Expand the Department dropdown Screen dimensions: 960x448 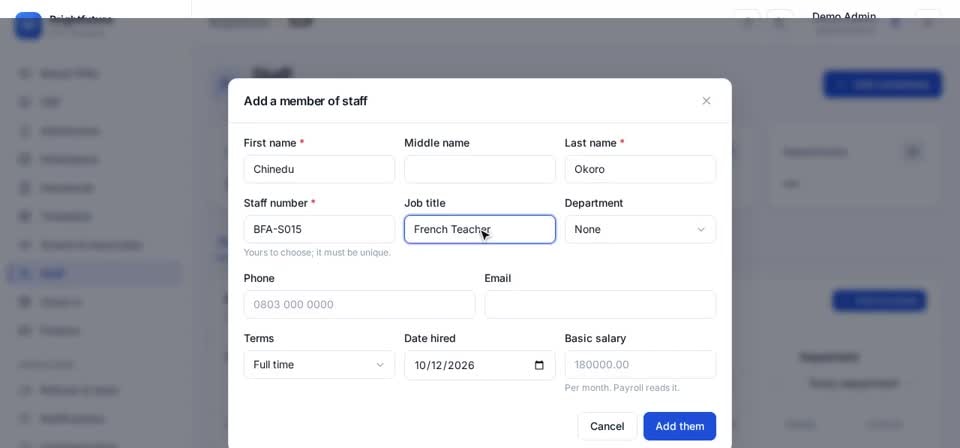click(x=640, y=230)
